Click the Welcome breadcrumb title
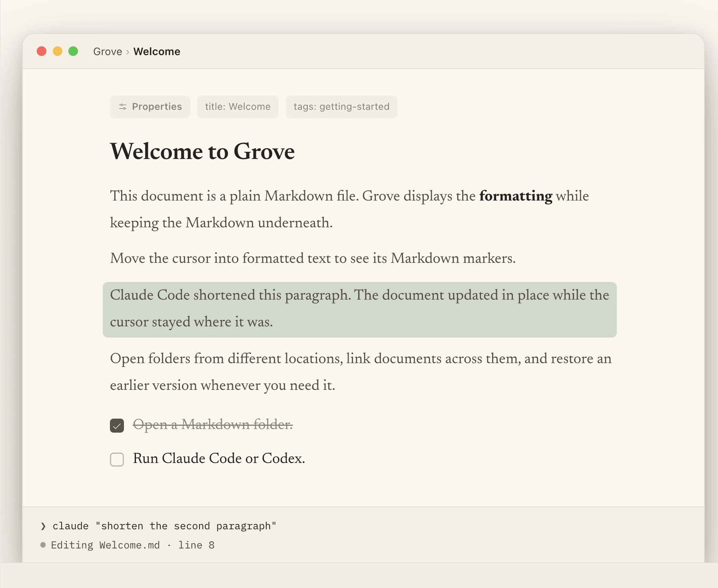Viewport: 718px width, 588px height. point(157,52)
